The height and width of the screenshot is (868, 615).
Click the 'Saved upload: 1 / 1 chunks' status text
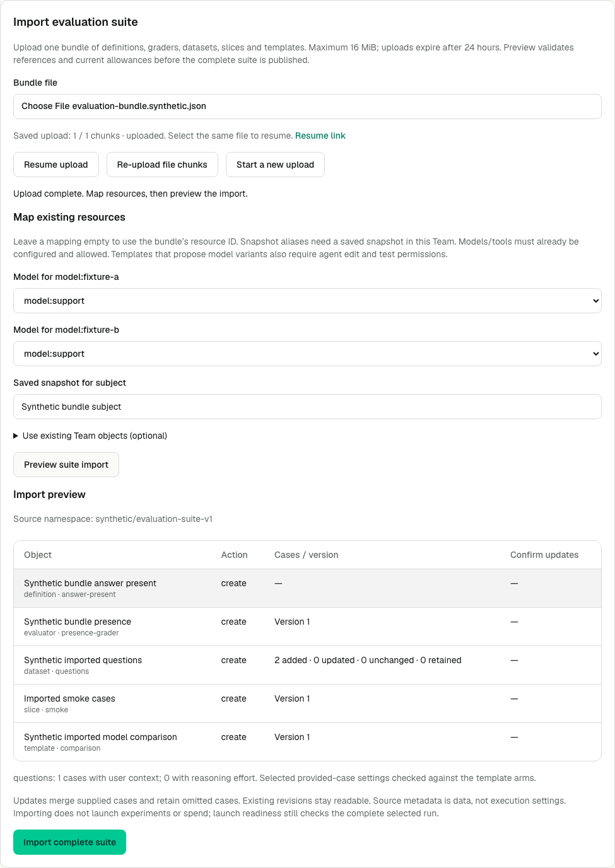click(x=153, y=136)
